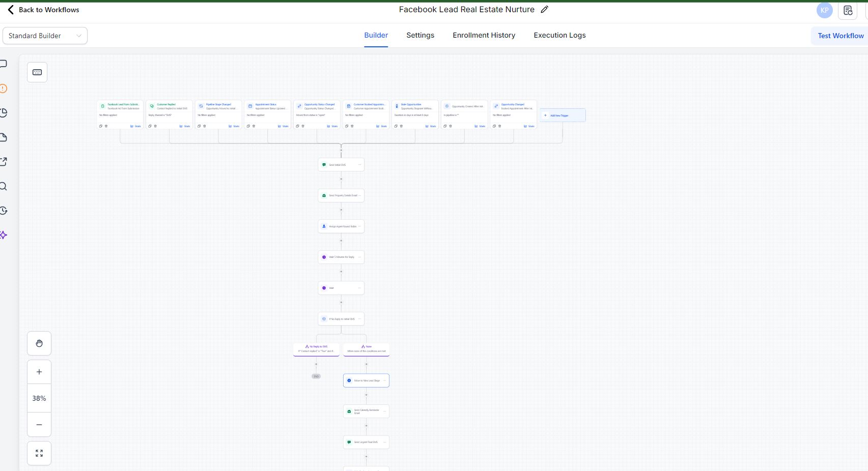Click the Test Workflow button
Image resolution: width=868 pixels, height=471 pixels.
click(x=840, y=36)
